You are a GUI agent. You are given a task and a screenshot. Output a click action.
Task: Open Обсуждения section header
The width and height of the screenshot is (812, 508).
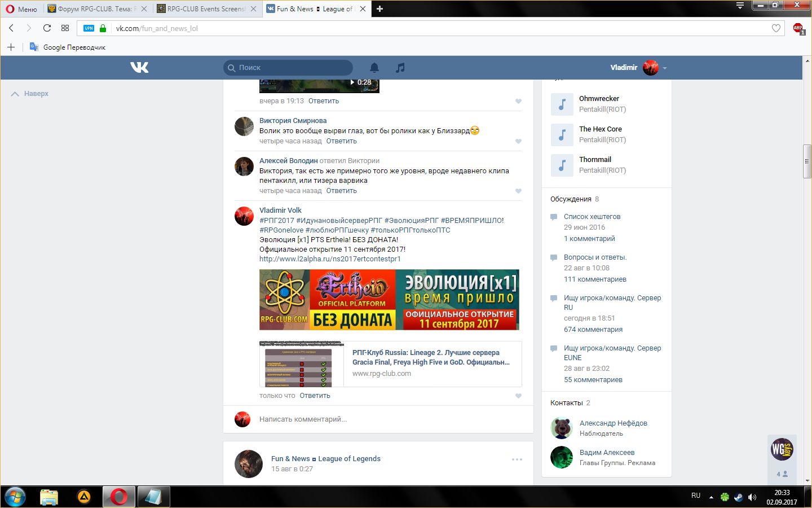point(571,199)
